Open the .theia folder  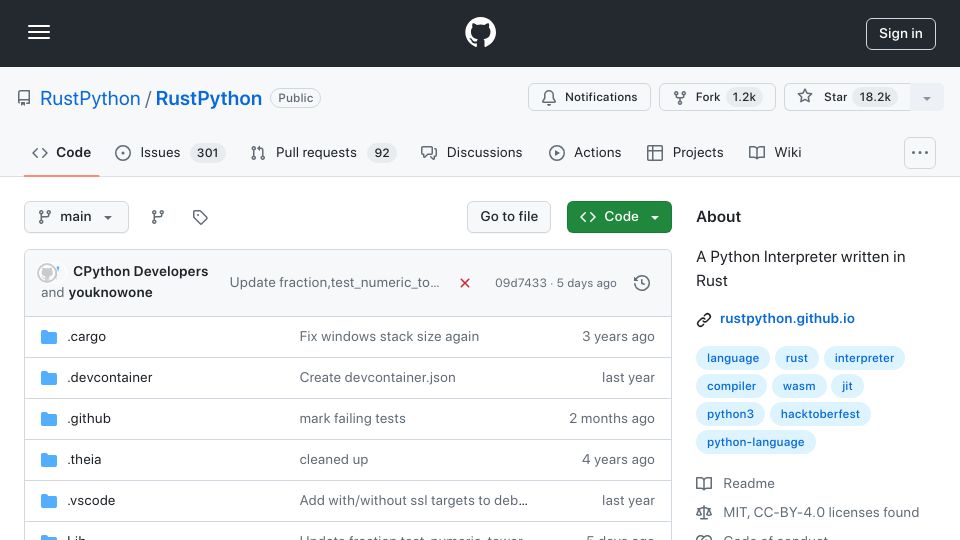click(84, 460)
